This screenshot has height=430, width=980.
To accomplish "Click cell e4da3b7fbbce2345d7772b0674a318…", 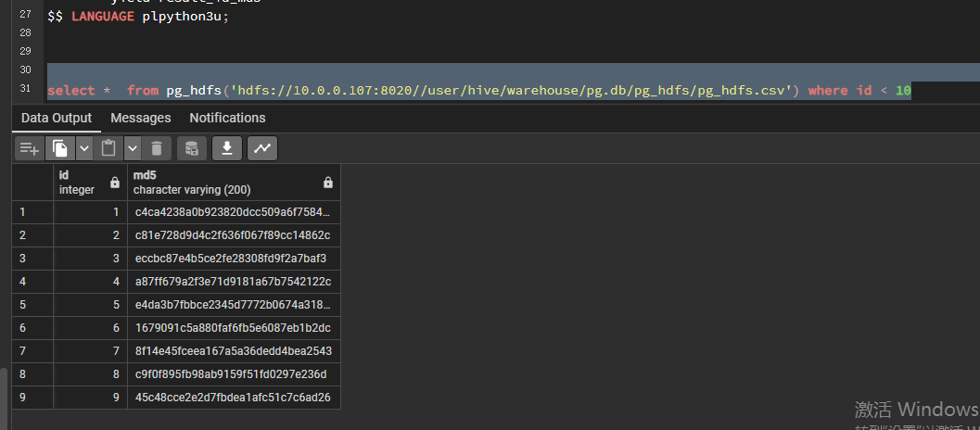I will click(235, 305).
